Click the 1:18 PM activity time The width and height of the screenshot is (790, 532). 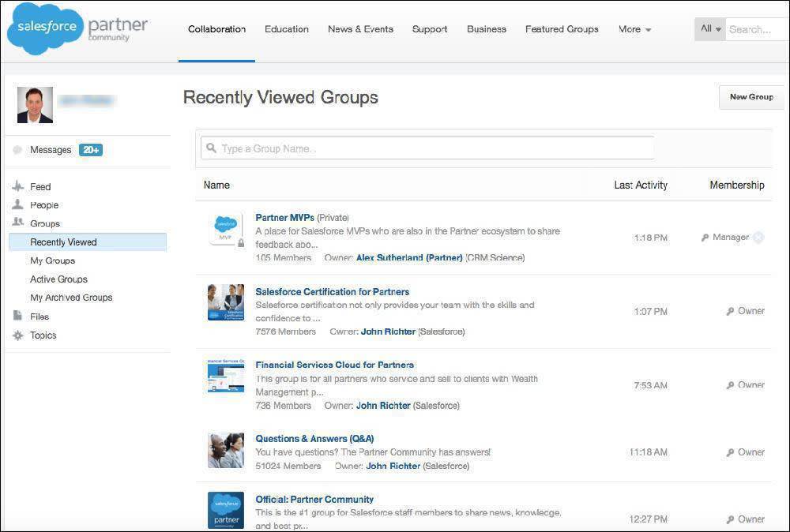650,238
